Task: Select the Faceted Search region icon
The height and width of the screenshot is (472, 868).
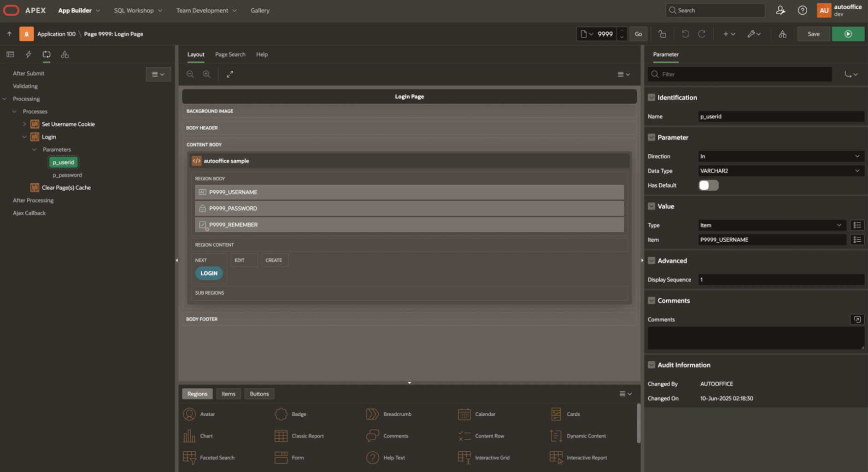Action: coord(189,457)
